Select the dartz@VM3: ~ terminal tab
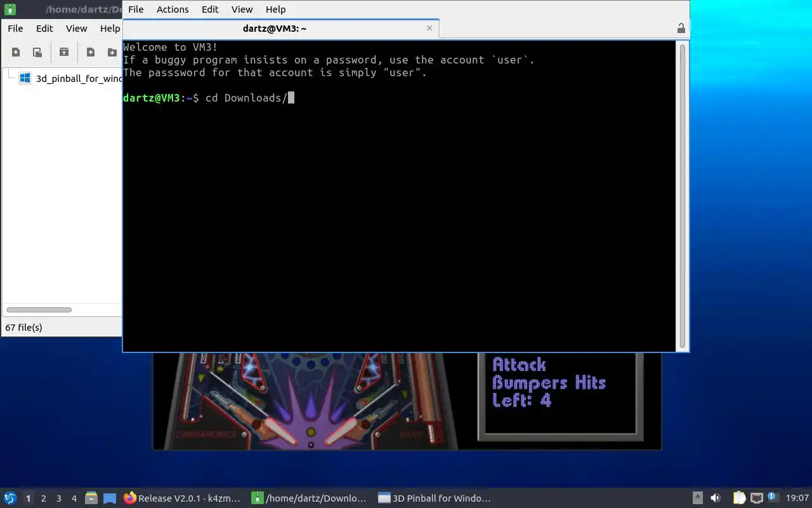Image resolution: width=812 pixels, height=508 pixels. point(275,29)
